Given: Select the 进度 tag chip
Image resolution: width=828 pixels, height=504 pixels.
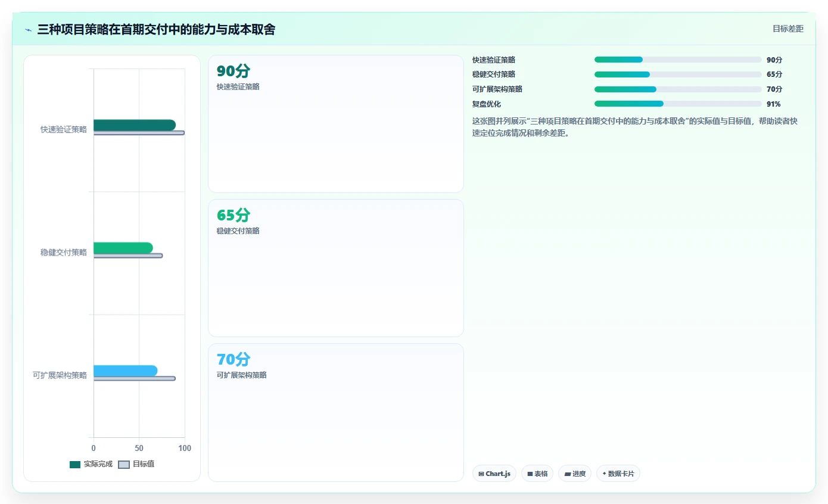Looking at the screenshot, I should [575, 474].
